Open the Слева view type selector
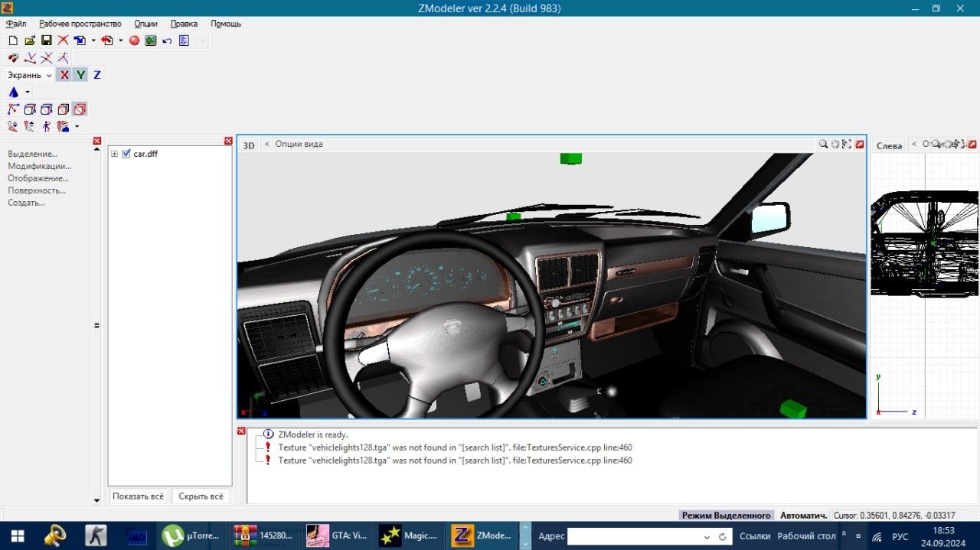980x550 pixels. pos(889,145)
